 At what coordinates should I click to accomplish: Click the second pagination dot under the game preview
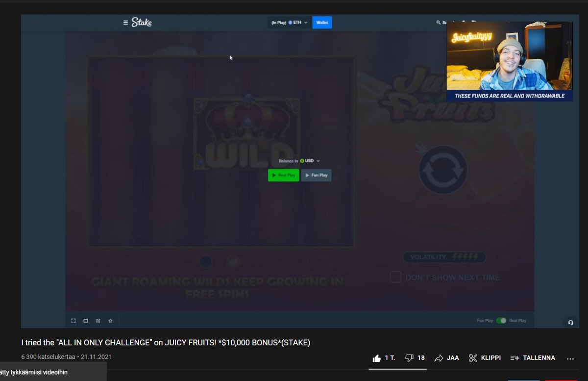[x=234, y=262]
